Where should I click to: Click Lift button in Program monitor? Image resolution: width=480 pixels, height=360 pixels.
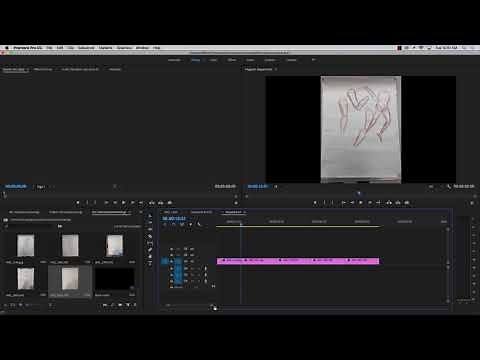(x=389, y=203)
